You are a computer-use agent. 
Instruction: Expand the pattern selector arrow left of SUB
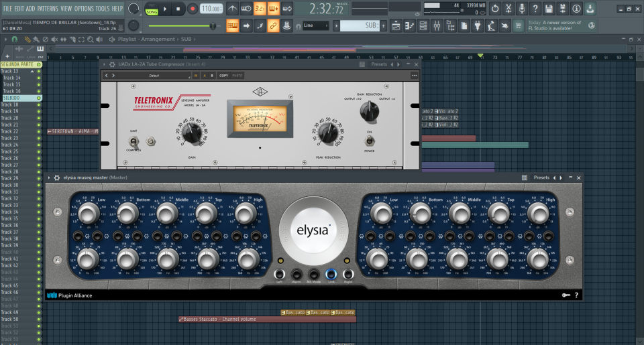[x=336, y=26]
